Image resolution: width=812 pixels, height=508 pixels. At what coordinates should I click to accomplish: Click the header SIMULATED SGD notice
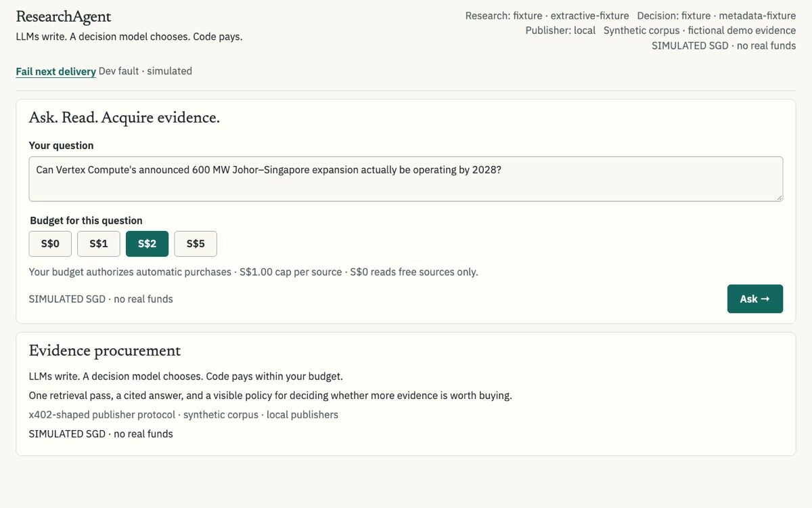(724, 46)
